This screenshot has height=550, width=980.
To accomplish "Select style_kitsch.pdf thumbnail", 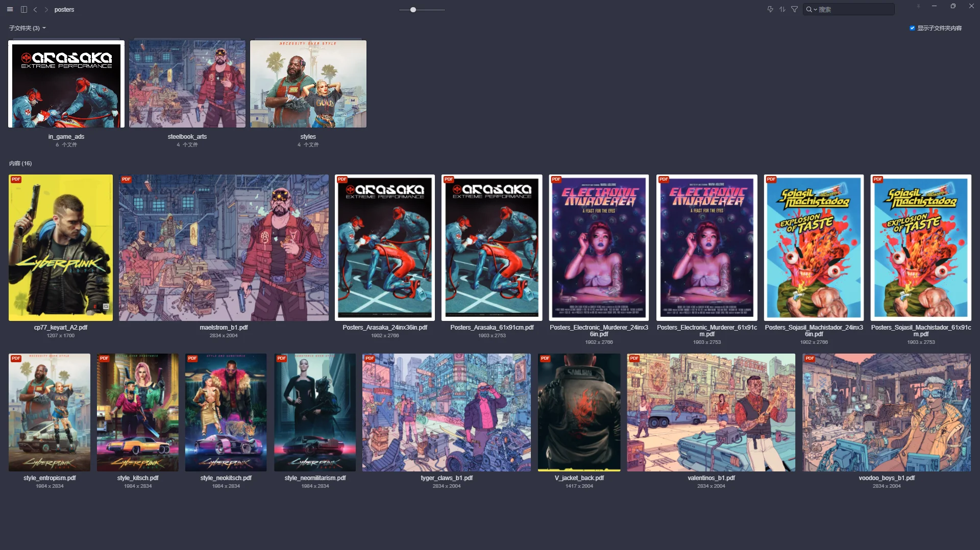I will click(x=138, y=412).
